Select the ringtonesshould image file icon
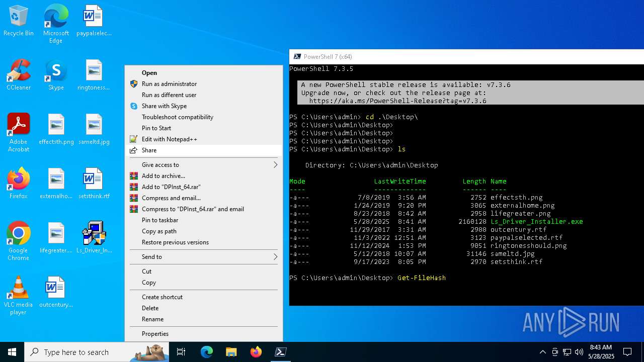644x362 pixels. coord(94,75)
